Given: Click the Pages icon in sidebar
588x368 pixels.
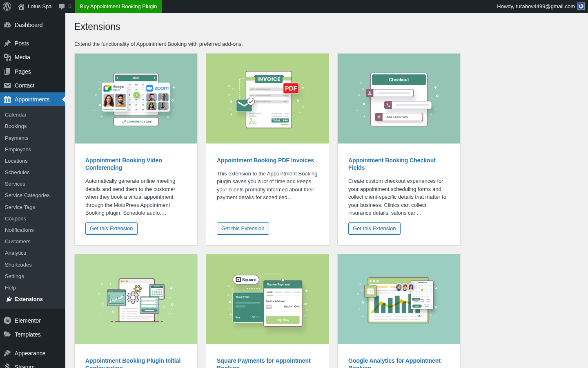Looking at the screenshot, I should (7, 72).
